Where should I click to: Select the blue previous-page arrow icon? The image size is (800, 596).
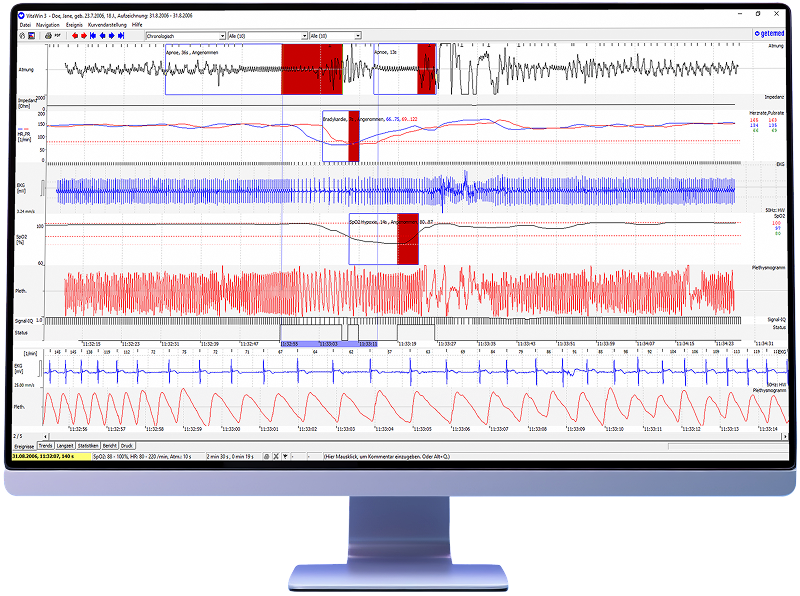pos(102,35)
